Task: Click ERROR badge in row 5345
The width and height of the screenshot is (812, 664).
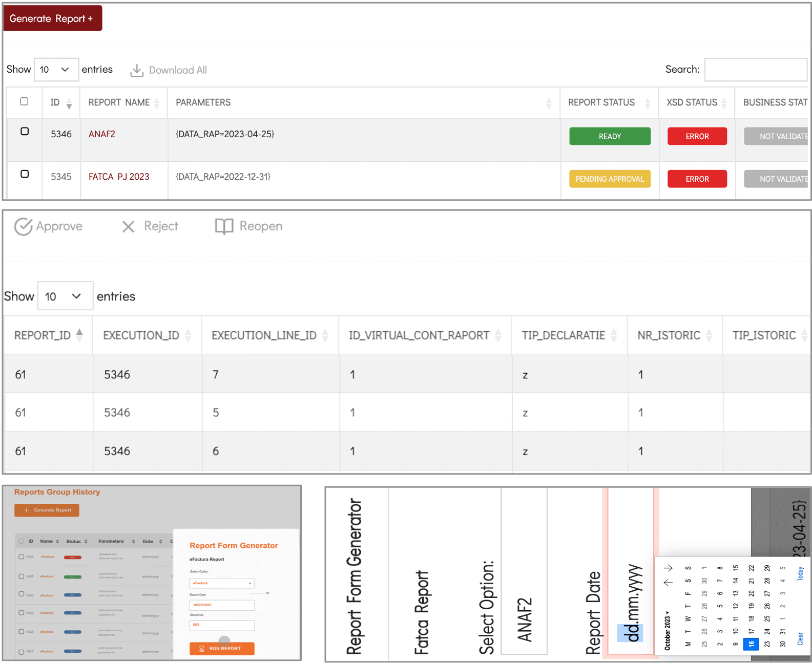Action: pyautogui.click(x=697, y=179)
